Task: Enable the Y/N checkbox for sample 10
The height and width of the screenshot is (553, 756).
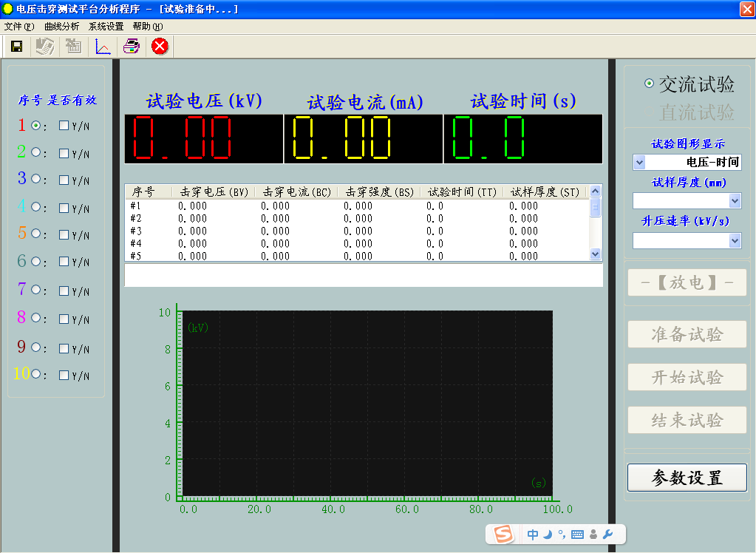Action: point(64,374)
